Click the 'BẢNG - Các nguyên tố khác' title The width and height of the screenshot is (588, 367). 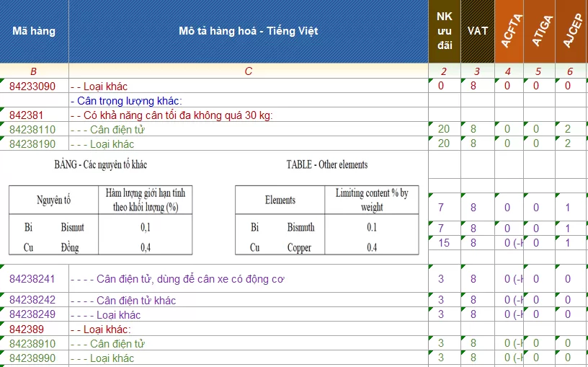pyautogui.click(x=100, y=164)
